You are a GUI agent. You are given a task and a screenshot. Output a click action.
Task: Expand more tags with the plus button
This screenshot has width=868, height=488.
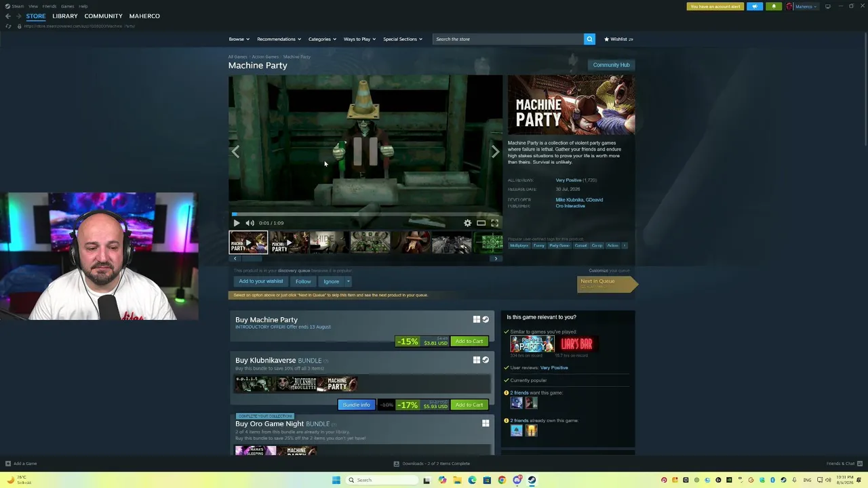click(x=625, y=245)
